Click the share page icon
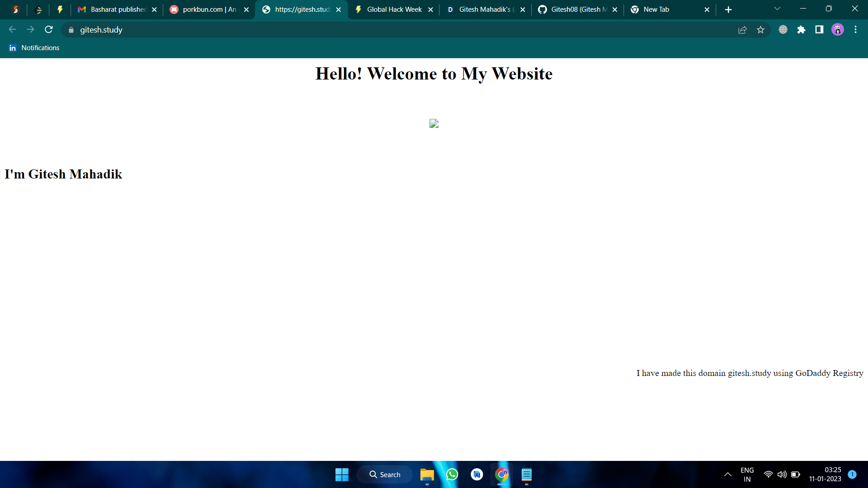Image resolution: width=868 pixels, height=488 pixels. click(x=742, y=30)
